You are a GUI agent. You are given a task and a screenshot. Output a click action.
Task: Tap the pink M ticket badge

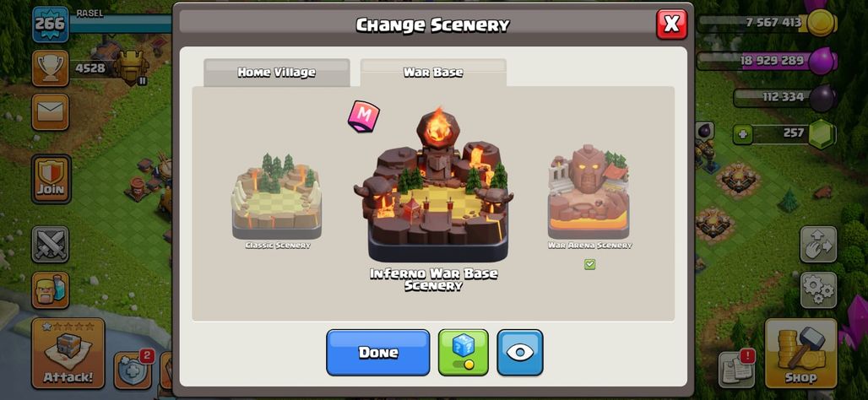[364, 116]
